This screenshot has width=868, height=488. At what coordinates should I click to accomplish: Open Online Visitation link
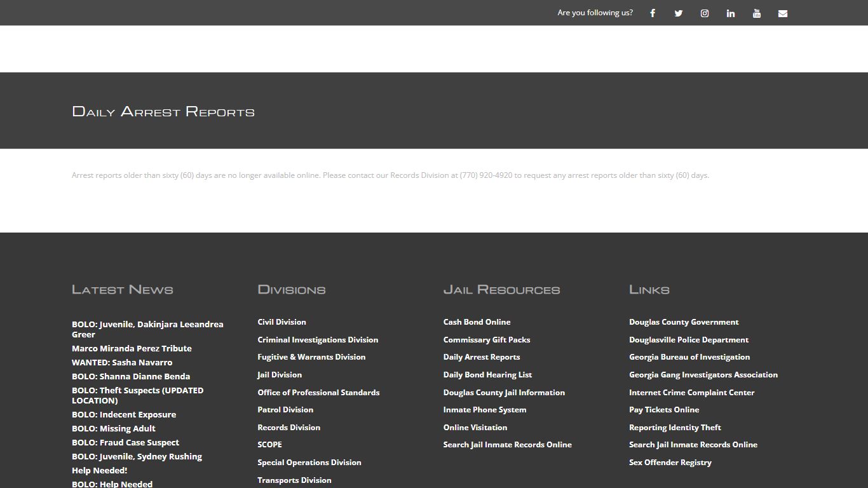coord(475,428)
